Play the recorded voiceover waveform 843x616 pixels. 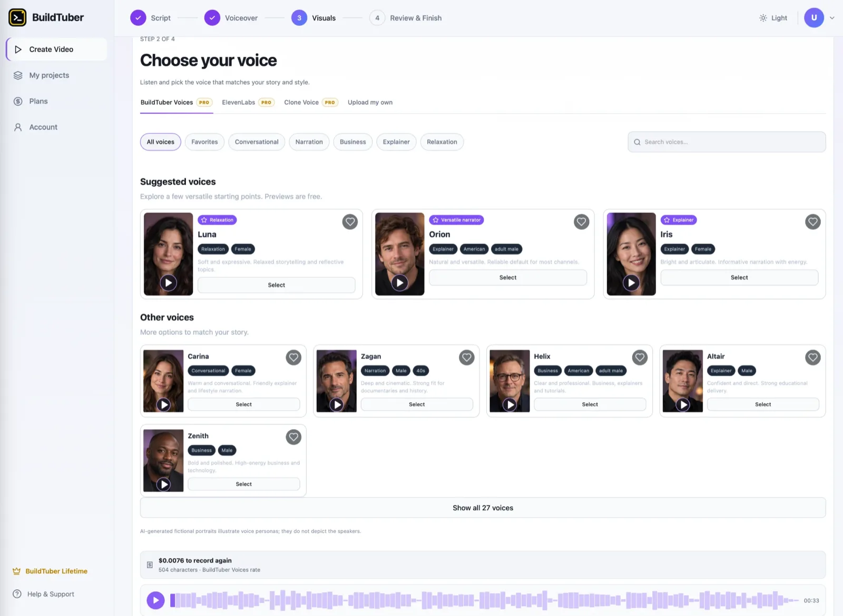155,600
